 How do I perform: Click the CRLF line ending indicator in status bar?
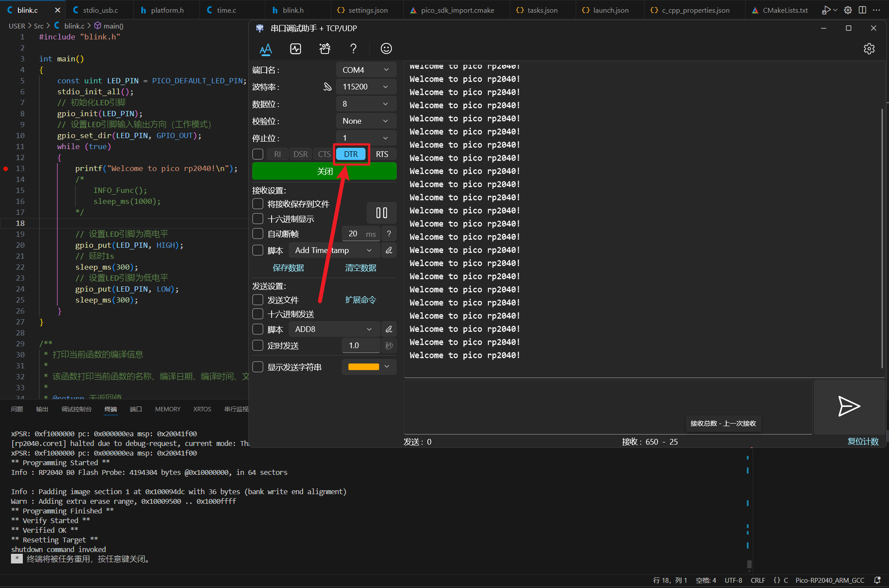pyautogui.click(x=758, y=580)
